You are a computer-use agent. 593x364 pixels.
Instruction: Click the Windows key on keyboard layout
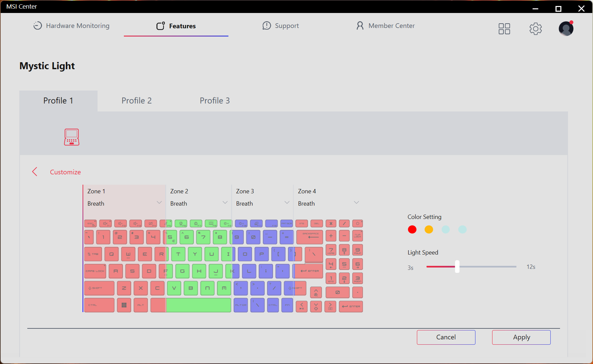tap(124, 305)
